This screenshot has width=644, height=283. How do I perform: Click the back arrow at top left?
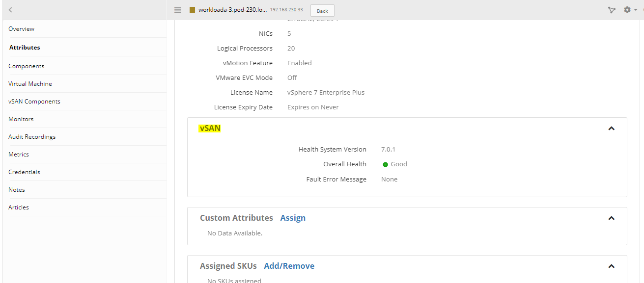pos(10,10)
